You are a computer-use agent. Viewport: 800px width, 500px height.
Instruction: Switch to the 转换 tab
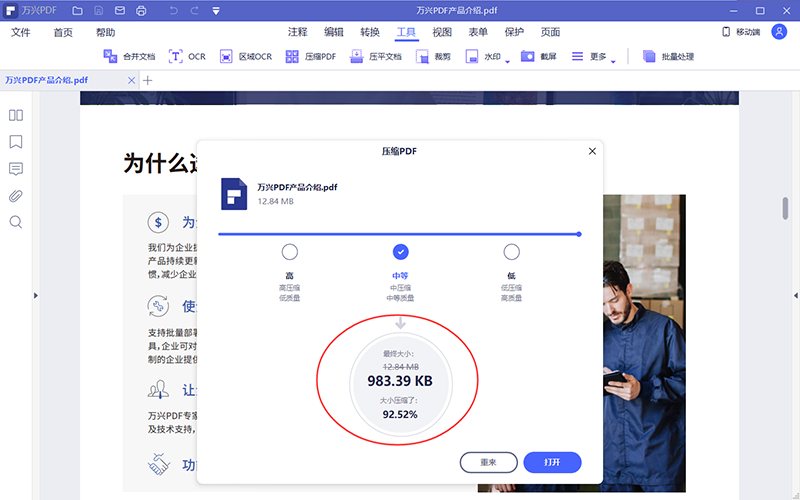370,32
